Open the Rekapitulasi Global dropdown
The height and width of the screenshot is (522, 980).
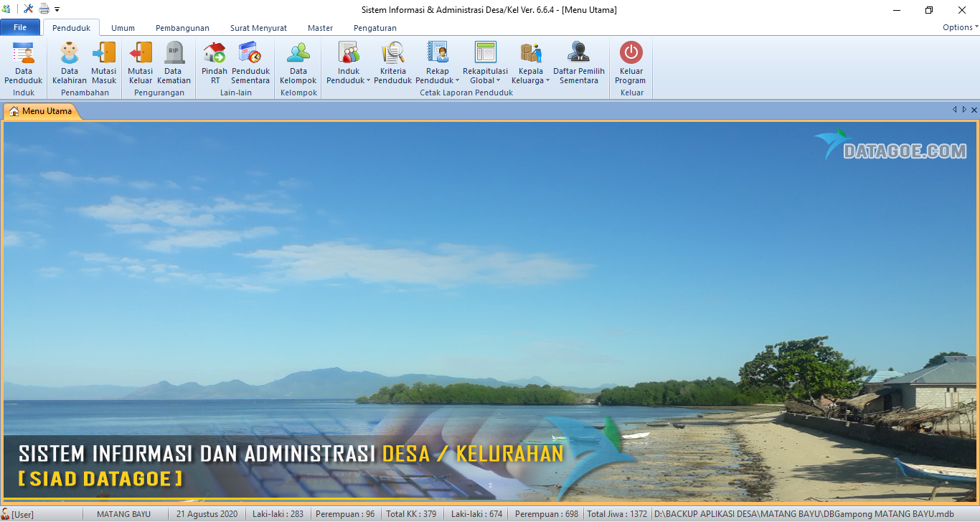coord(485,76)
